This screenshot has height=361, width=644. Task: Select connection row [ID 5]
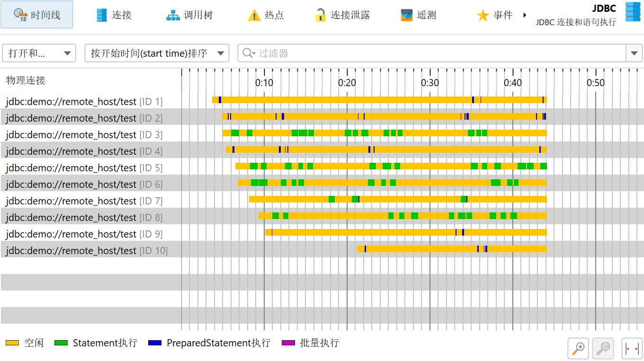322,167
